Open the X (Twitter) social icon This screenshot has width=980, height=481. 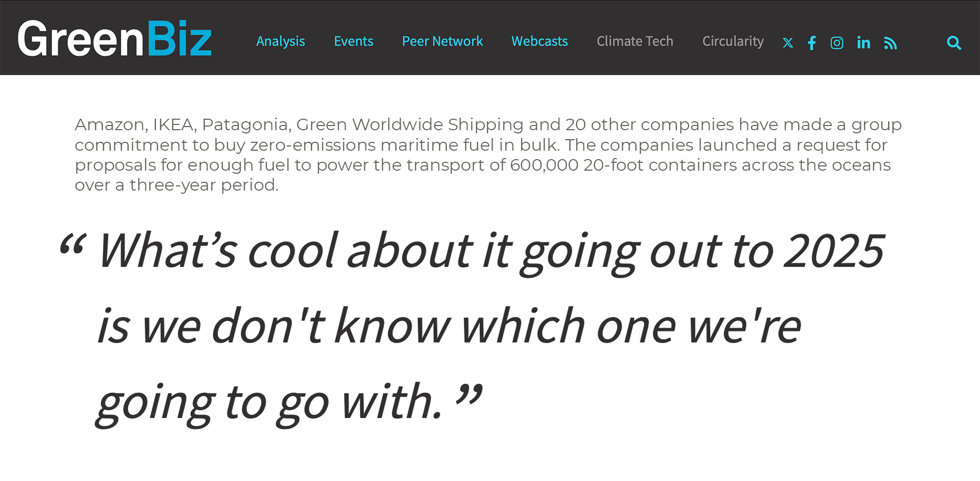(788, 43)
